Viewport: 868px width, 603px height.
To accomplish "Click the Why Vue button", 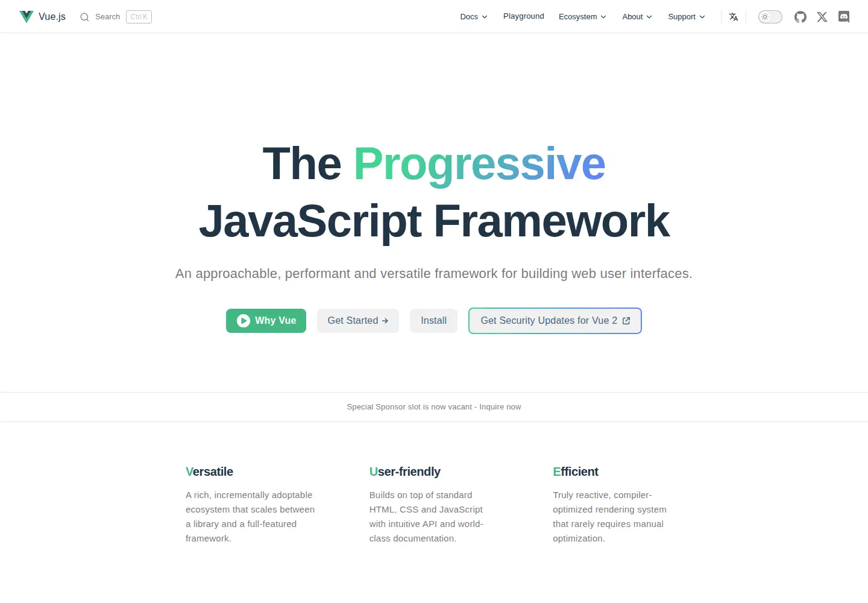I will point(266,321).
